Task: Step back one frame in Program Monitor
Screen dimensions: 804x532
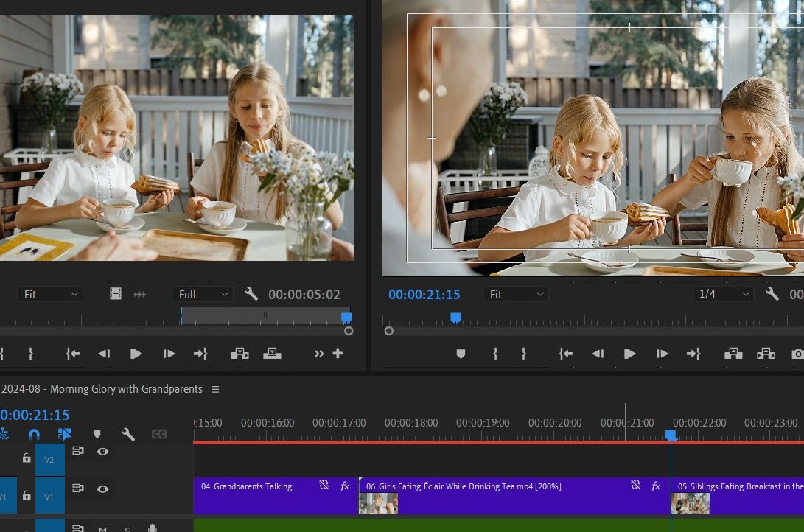Action: click(x=598, y=354)
